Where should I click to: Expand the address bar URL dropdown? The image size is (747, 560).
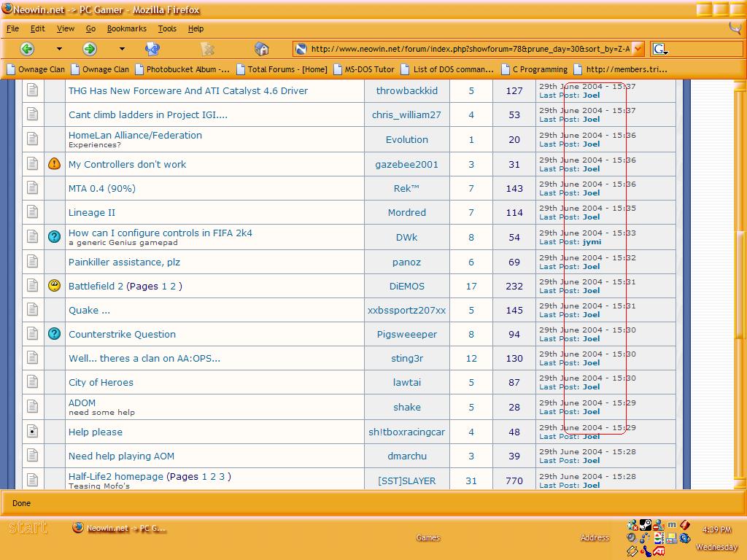[638, 49]
